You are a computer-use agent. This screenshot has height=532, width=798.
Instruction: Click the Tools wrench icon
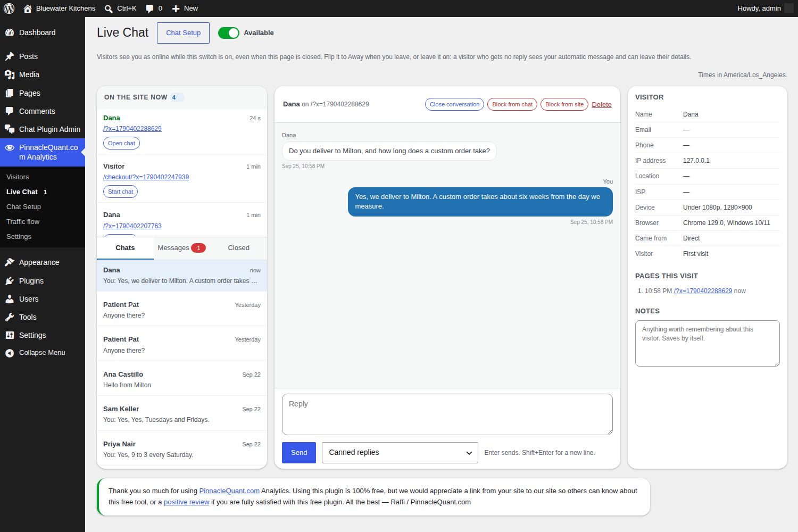coord(10,317)
